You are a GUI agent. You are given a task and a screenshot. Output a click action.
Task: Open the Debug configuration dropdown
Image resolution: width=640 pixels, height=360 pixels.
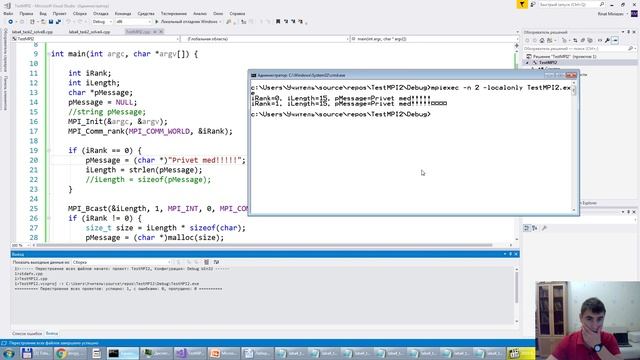click(x=102, y=22)
